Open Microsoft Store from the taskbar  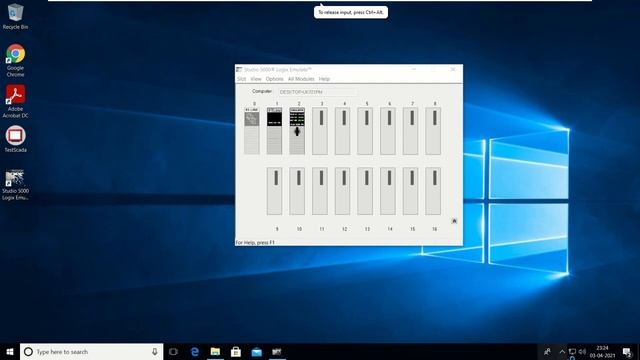pos(236,351)
